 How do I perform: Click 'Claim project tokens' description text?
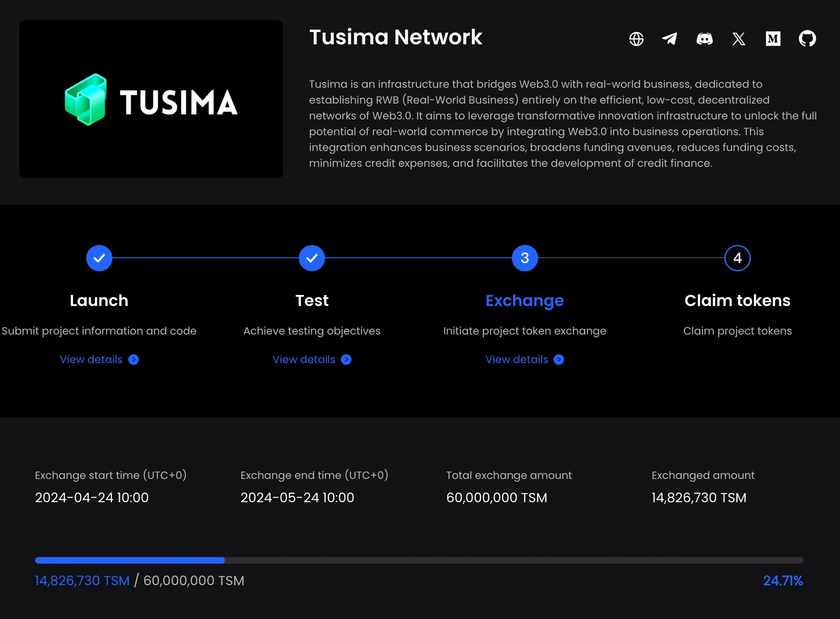(x=737, y=331)
